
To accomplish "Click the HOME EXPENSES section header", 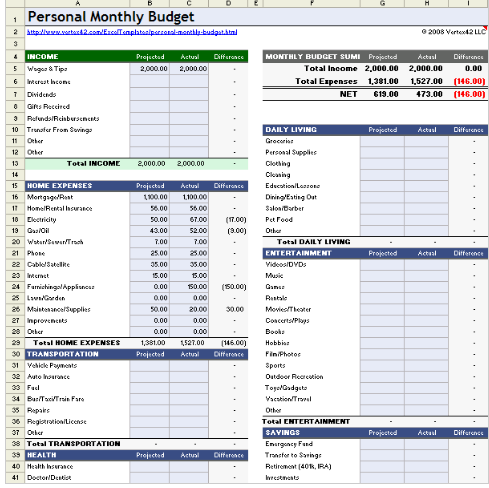I will pos(59,186).
